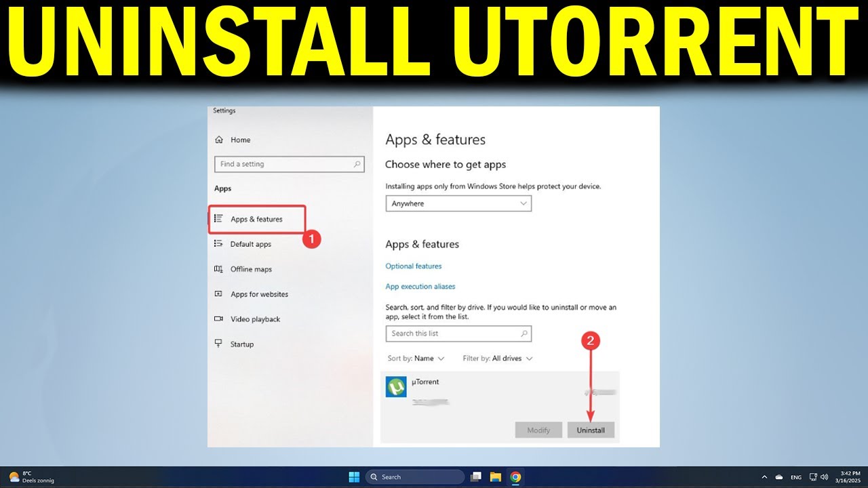
Task: Show hidden system tray icons
Action: tap(765, 477)
